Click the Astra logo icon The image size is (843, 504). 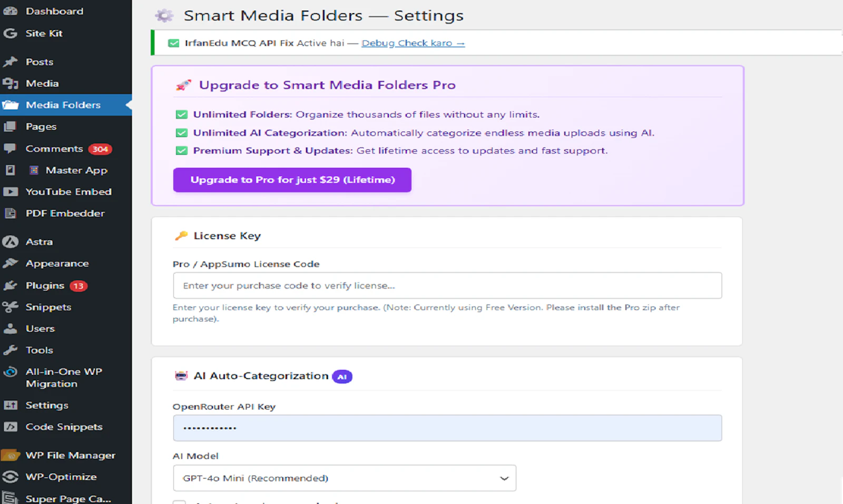coord(10,242)
